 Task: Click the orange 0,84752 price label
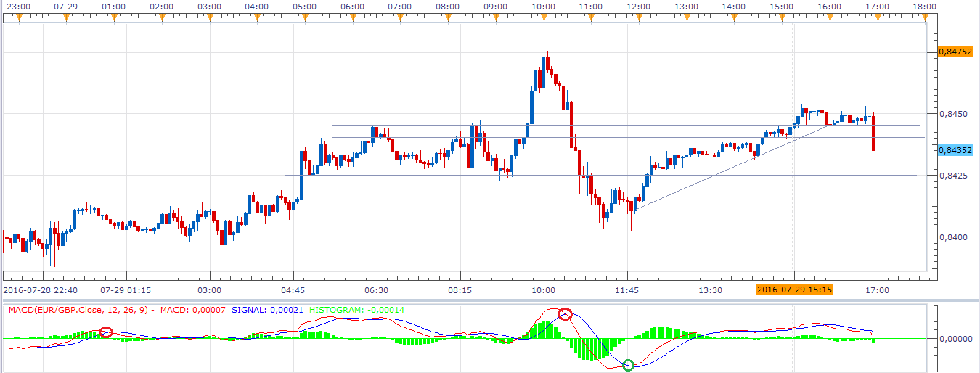tap(955, 52)
